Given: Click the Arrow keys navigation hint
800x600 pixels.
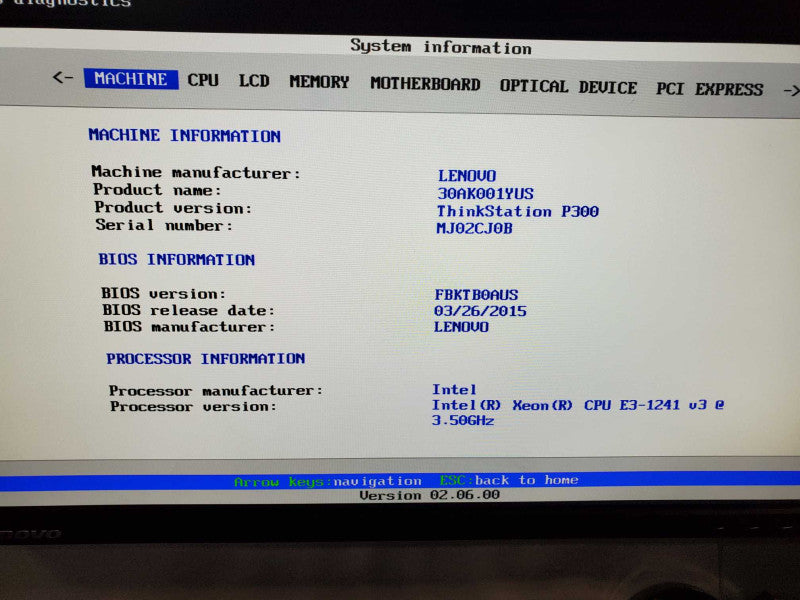Looking at the screenshot, I should [328, 482].
